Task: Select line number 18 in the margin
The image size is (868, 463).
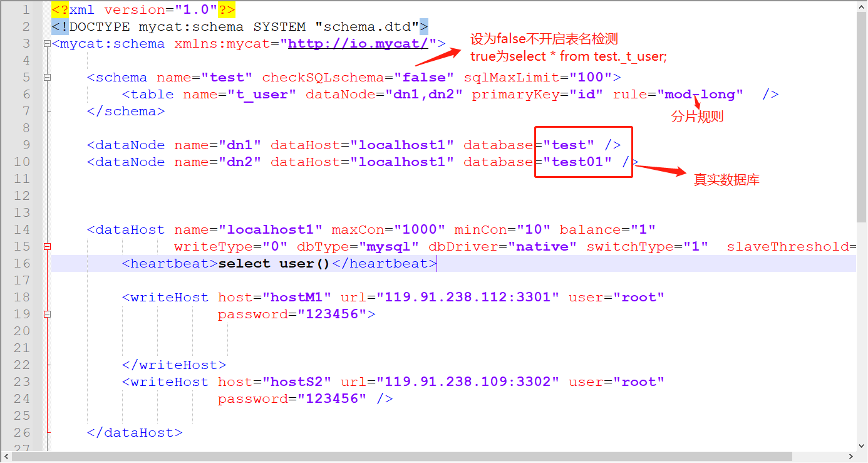Action: (x=21, y=298)
